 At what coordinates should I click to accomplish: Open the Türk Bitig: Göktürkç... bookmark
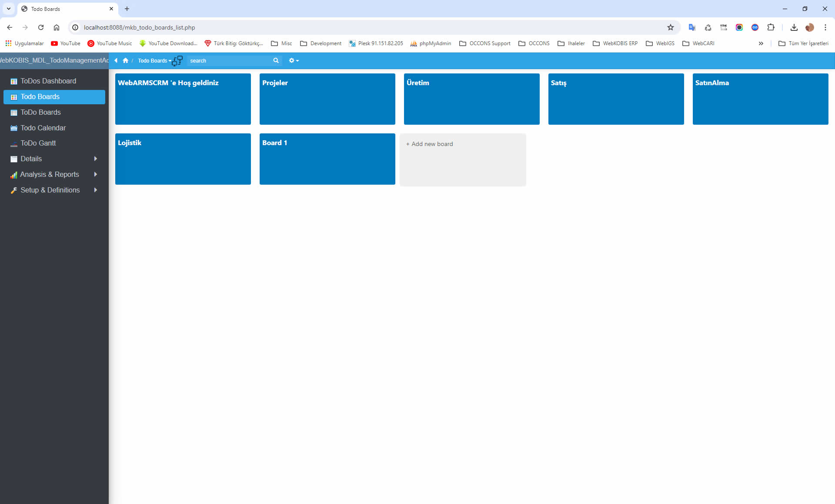[234, 43]
